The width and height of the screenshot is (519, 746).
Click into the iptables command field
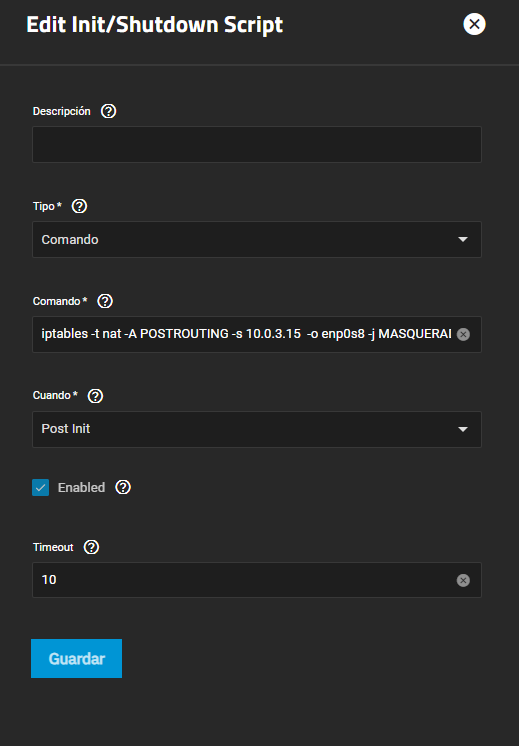[x=246, y=334]
